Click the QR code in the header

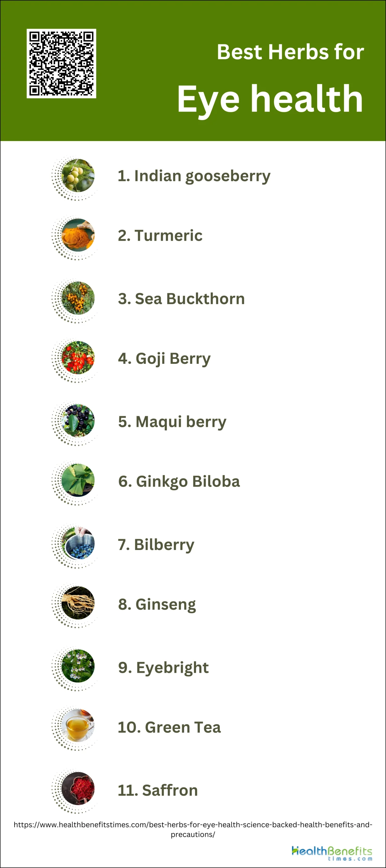61,63
